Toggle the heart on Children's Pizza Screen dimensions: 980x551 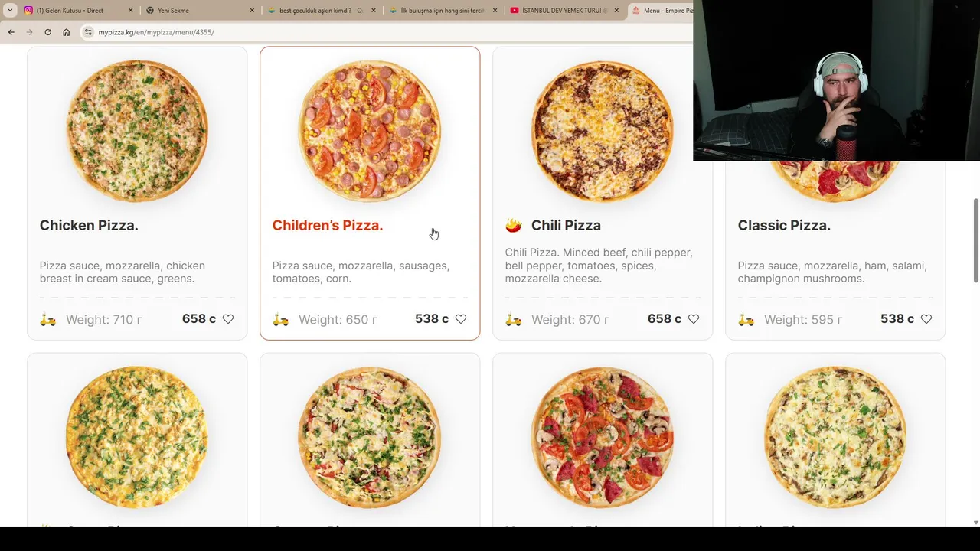(461, 319)
